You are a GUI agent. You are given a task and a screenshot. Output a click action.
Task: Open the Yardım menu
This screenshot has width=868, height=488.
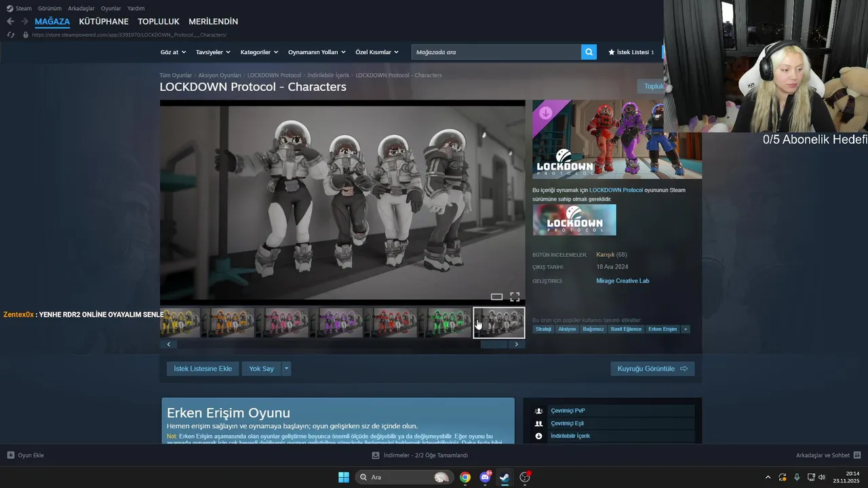[x=136, y=8]
